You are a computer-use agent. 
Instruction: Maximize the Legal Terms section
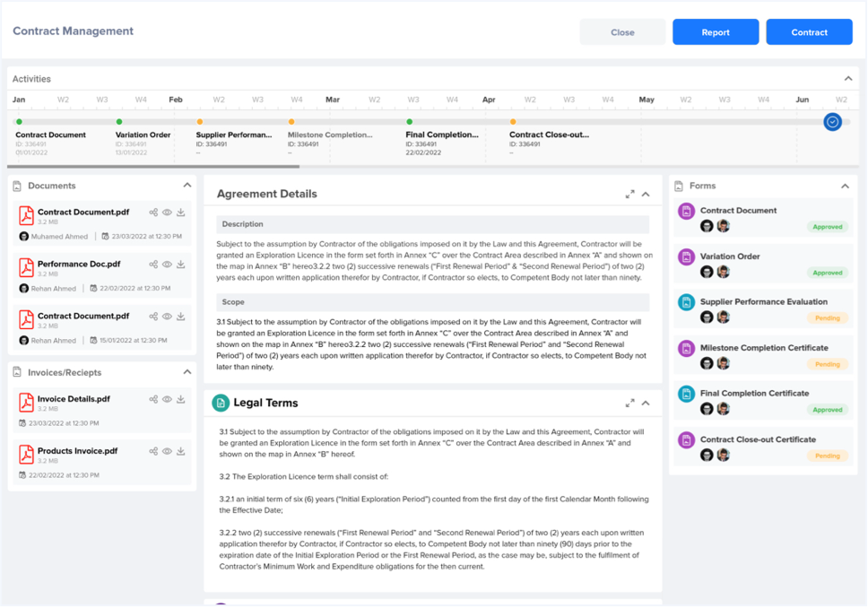(630, 404)
